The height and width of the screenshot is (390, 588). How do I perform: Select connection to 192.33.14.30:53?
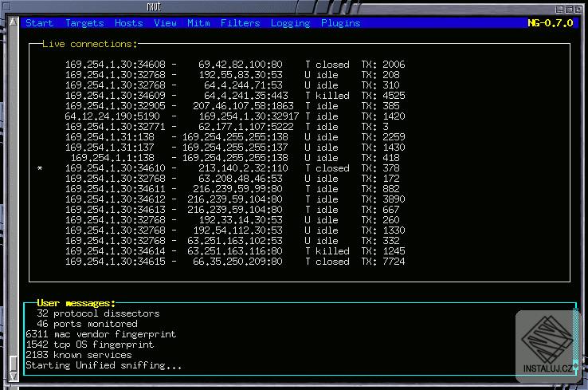[x=233, y=220]
